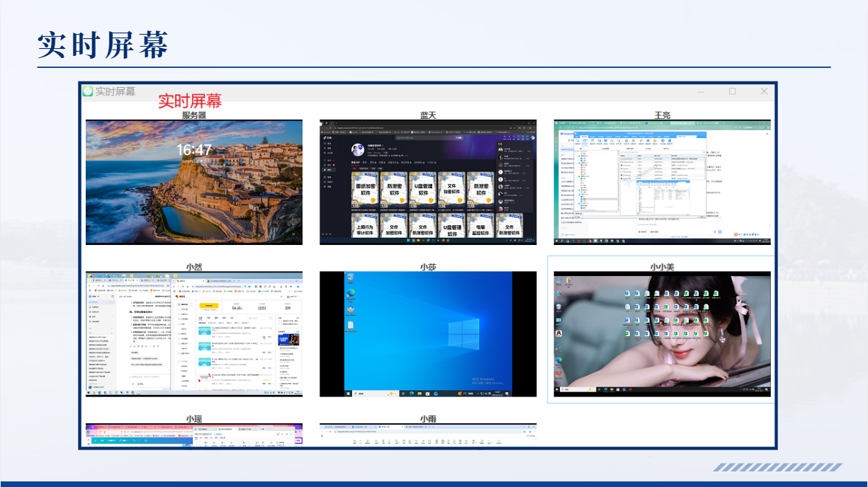Click the green app icon in title bar
868x487 pixels.
(87, 91)
